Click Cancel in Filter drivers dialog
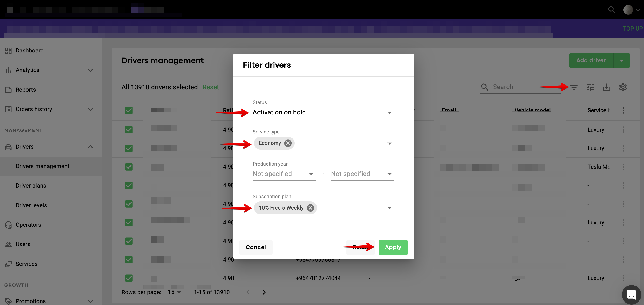Viewport: 644px width, 305px height. 255,247
